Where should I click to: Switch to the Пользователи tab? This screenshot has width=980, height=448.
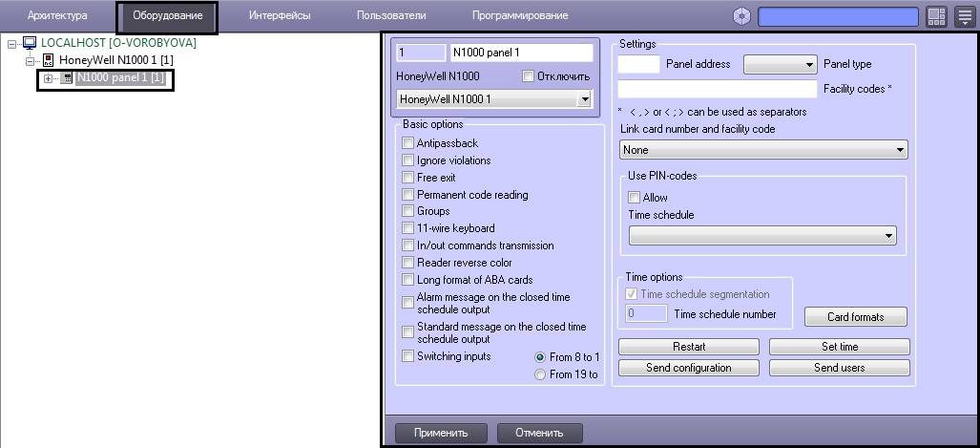(391, 15)
